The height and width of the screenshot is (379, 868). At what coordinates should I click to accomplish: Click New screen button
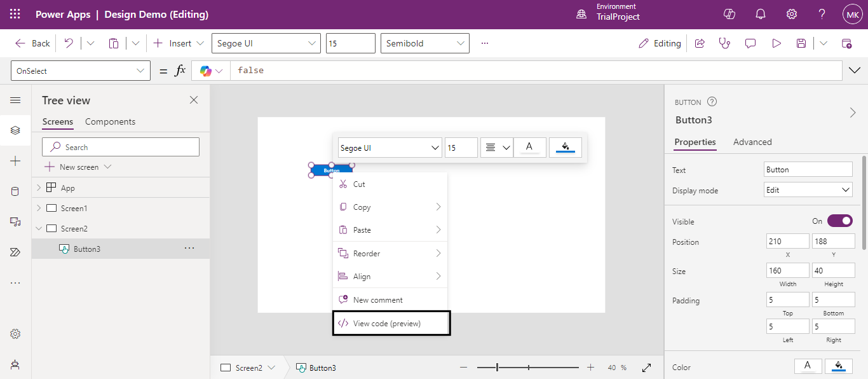pos(78,167)
